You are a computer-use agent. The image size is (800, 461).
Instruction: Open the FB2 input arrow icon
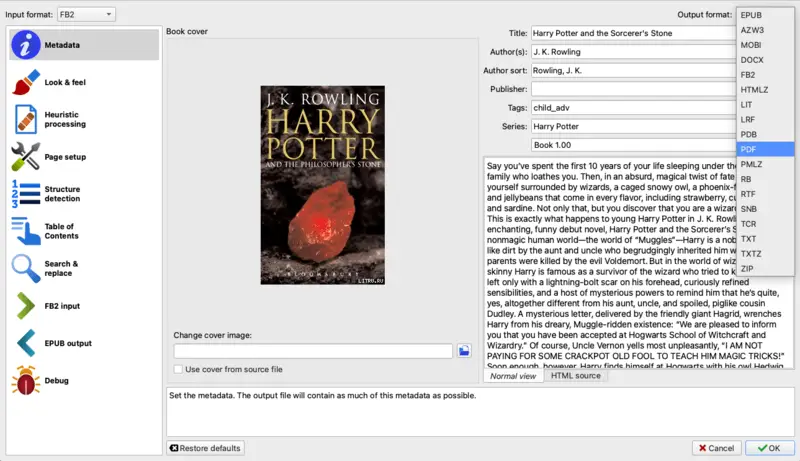[x=26, y=306]
